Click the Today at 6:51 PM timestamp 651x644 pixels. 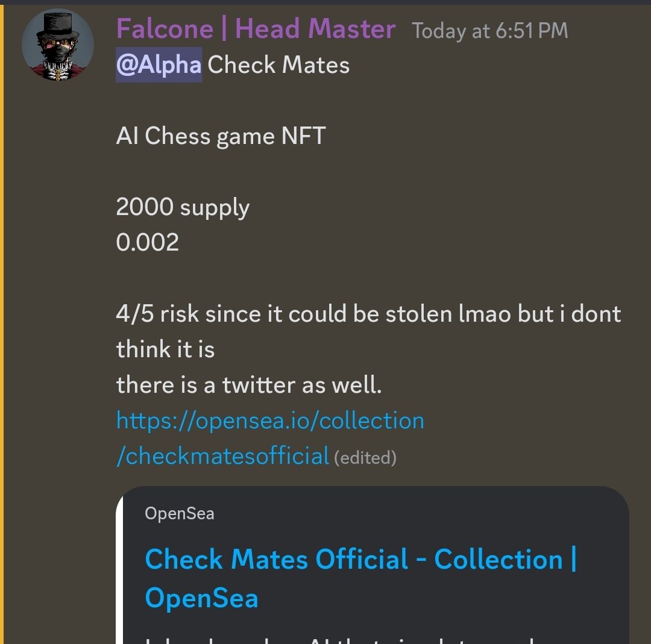[490, 31]
